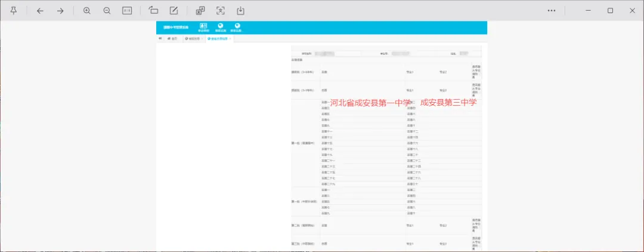Open the image edit tool
Viewport: 644px width, 252px height.
point(174,11)
